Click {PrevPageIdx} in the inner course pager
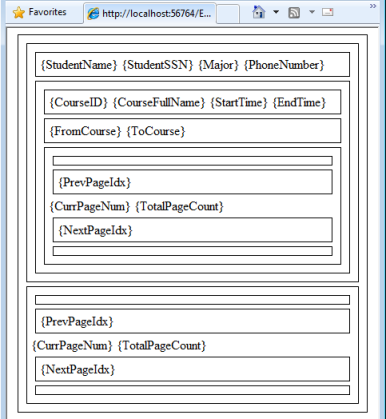 click(x=95, y=182)
